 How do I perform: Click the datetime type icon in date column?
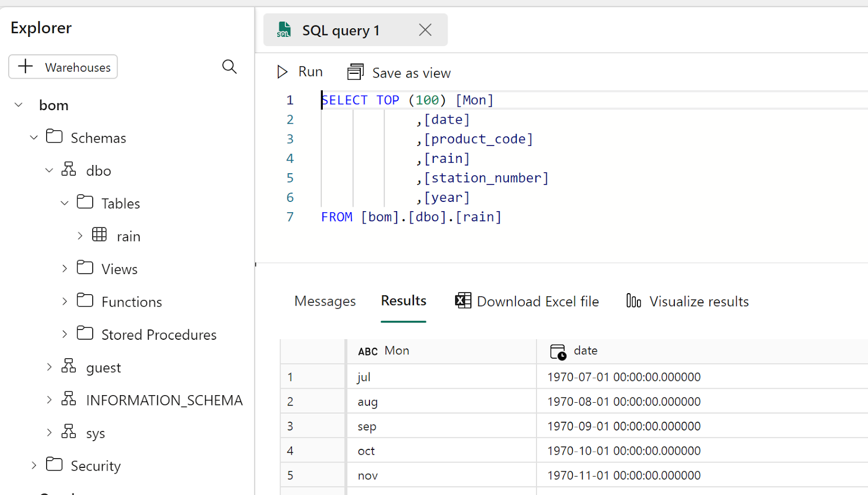(558, 352)
